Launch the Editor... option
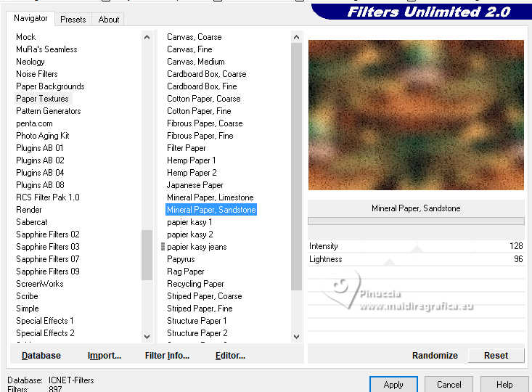 point(230,356)
